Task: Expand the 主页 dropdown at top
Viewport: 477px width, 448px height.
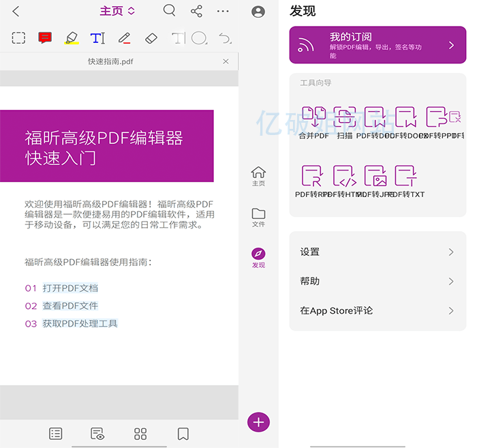Action: pos(117,11)
